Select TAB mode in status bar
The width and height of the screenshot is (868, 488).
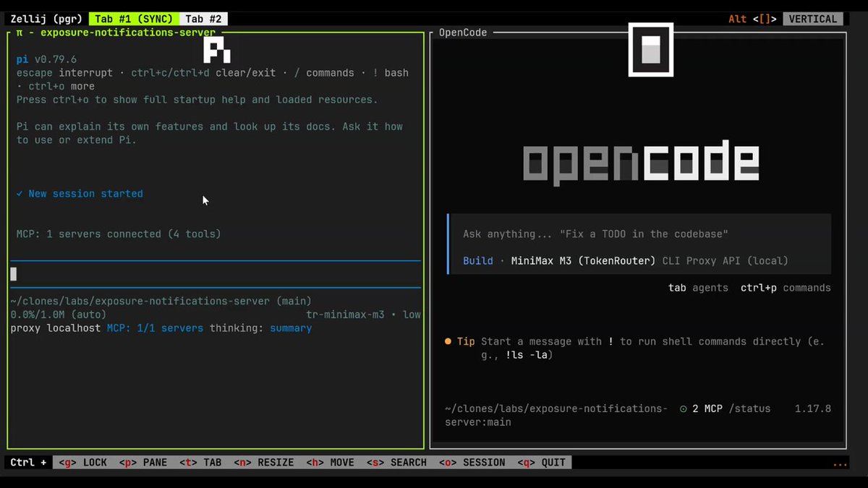200,462
